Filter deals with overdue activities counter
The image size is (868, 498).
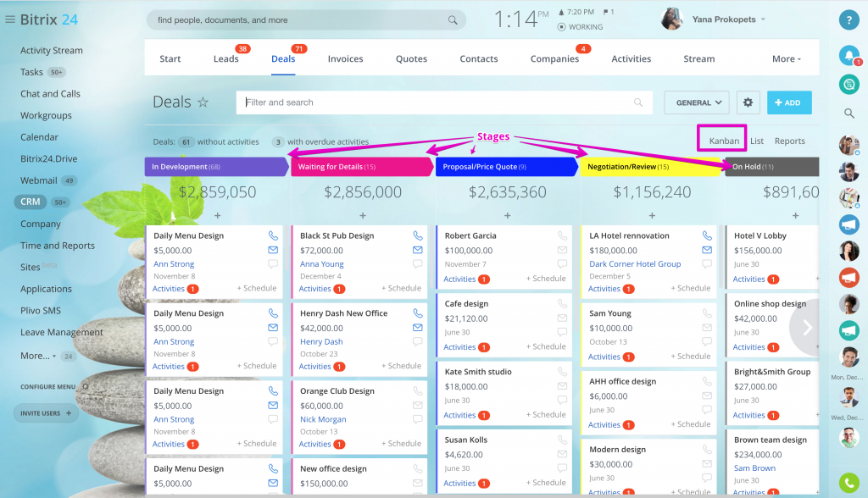[x=278, y=141]
